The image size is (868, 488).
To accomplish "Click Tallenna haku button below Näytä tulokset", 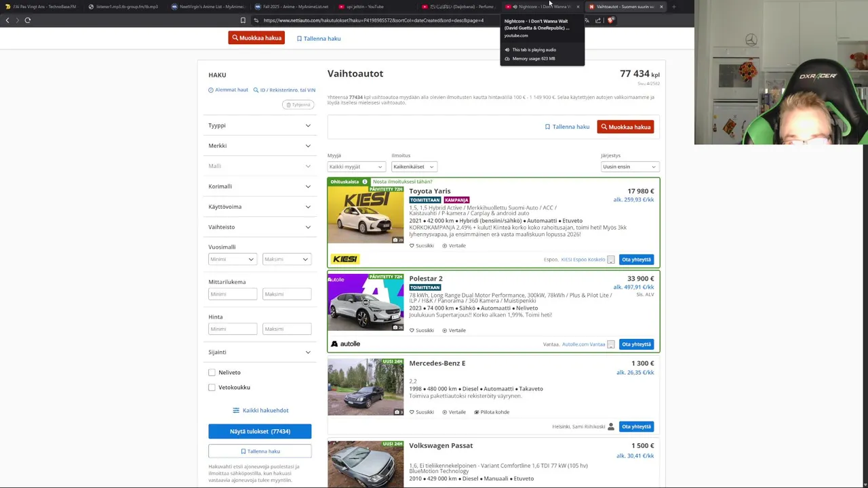I will 260,451.
